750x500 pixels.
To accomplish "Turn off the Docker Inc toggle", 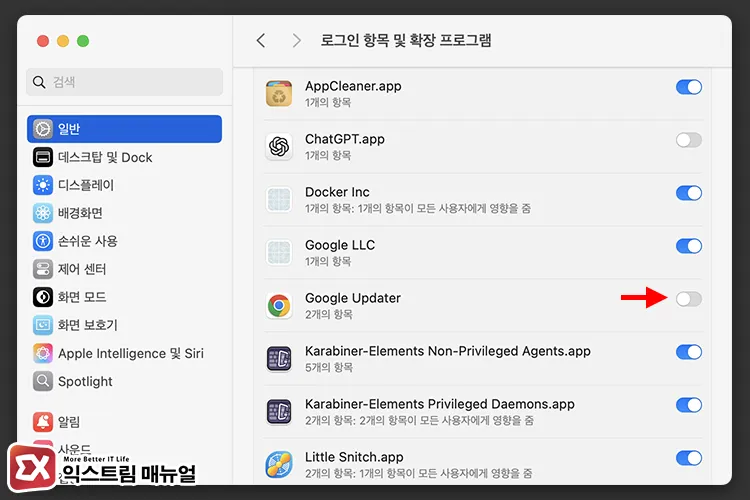I will tap(689, 193).
